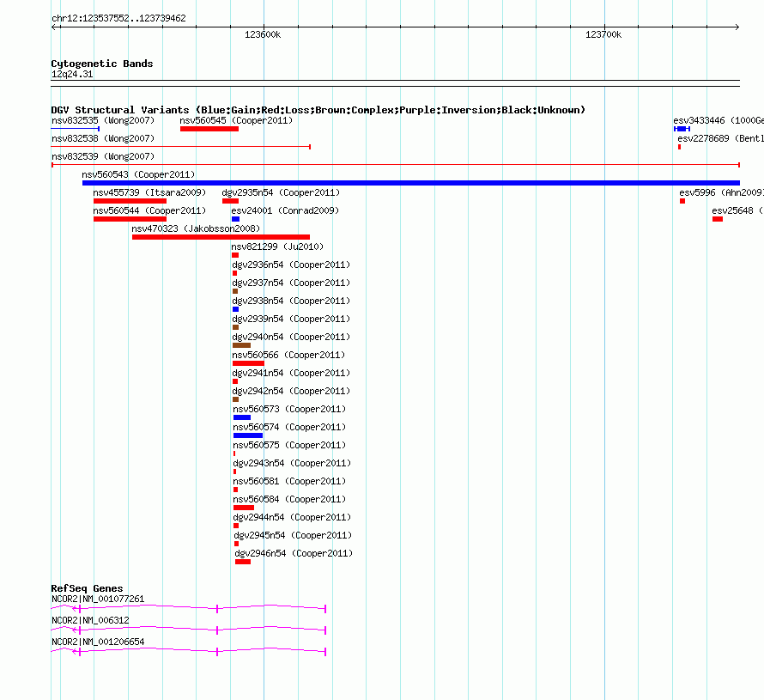Open the dgv2944n54 (Cooper2011) label
Image resolution: width=764 pixels, height=700 pixels.
(x=292, y=517)
